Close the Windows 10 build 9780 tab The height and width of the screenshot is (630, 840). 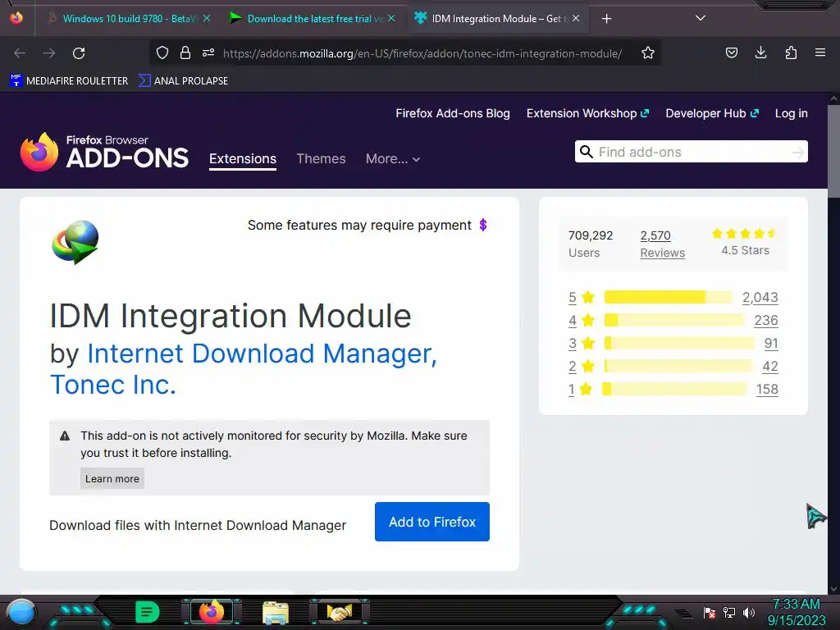206,18
